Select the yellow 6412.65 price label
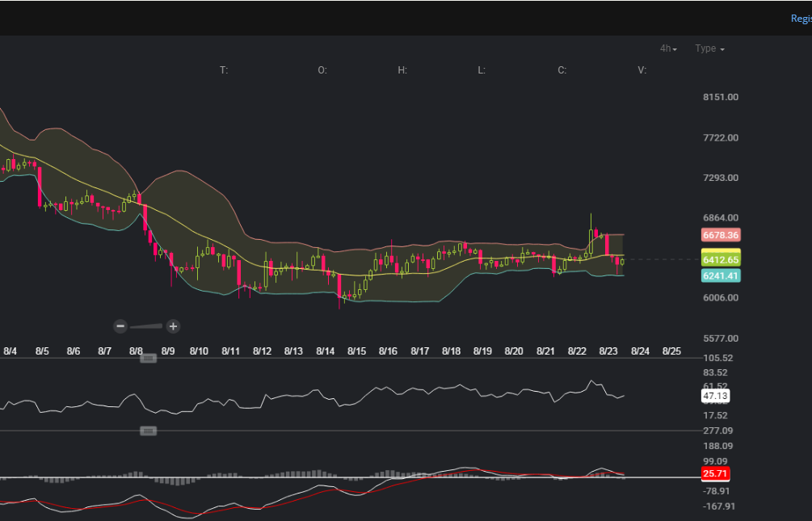The height and width of the screenshot is (521, 812). point(721,259)
